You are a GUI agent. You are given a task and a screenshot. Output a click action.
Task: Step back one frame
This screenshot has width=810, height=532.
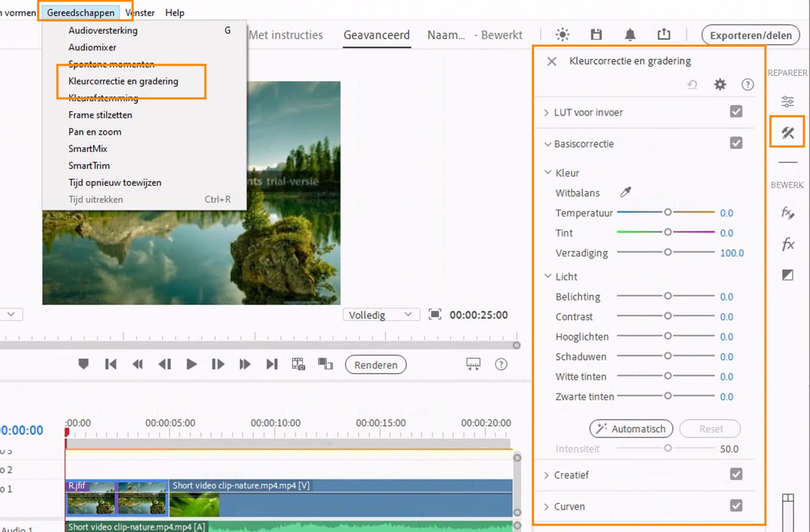(165, 364)
